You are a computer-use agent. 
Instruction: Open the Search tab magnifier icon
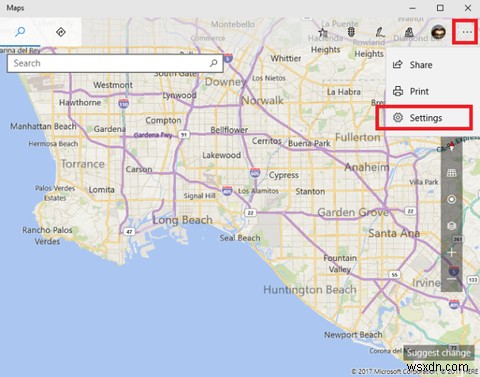click(x=20, y=32)
